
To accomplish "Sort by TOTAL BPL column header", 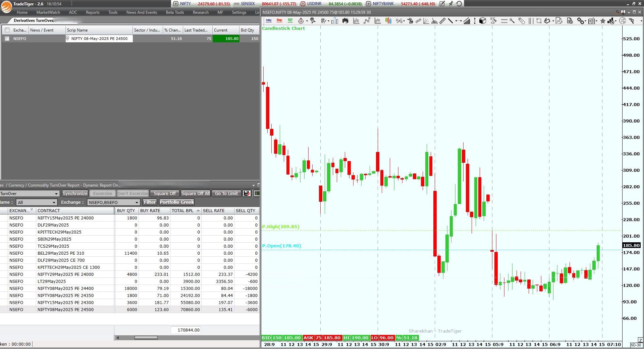I will coord(185,210).
